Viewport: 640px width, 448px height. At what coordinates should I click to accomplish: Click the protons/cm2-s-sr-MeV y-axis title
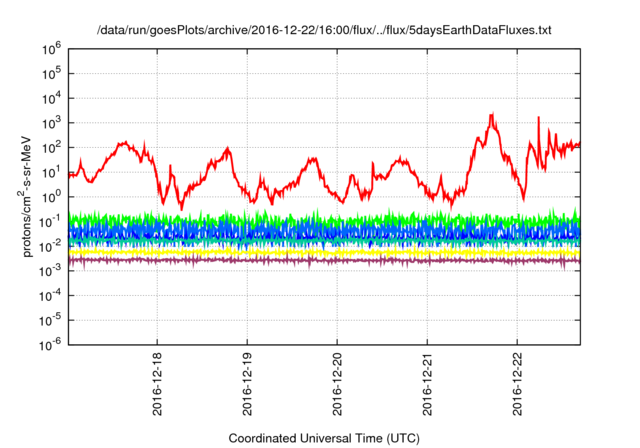click(x=25, y=196)
